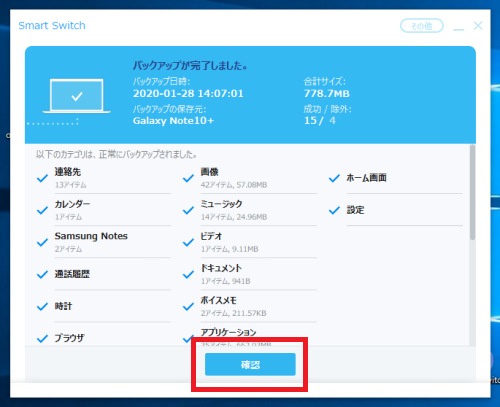Screen dimensions: 500x407
Task: Click the バックアップの保存元 label
Action: [170, 109]
